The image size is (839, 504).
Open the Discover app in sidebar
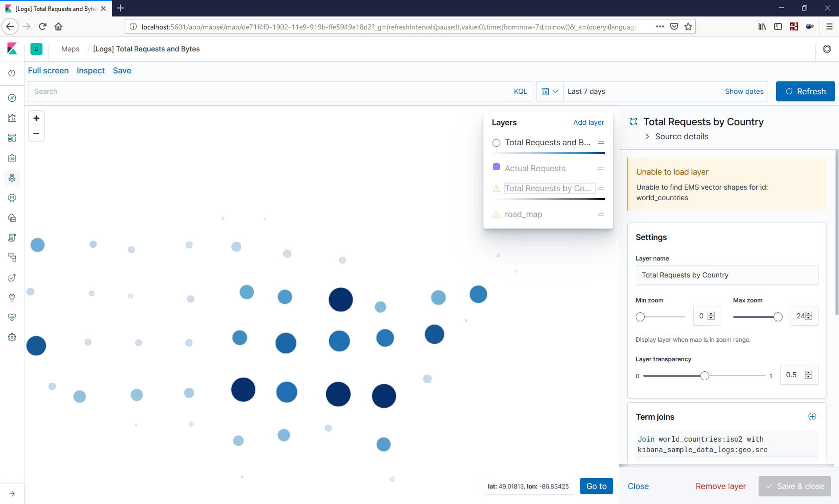click(11, 98)
